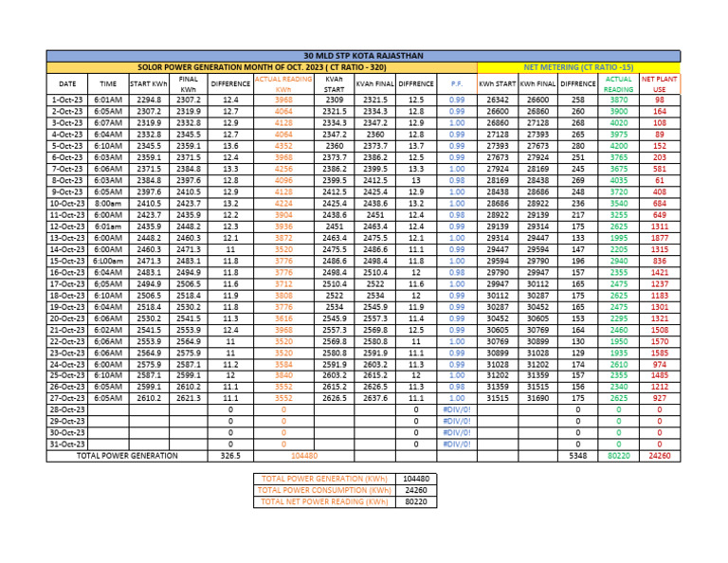The height and width of the screenshot is (563, 728).
Task: Select the difference '13.6' in 5-Oct-23 row
Action: (230, 146)
